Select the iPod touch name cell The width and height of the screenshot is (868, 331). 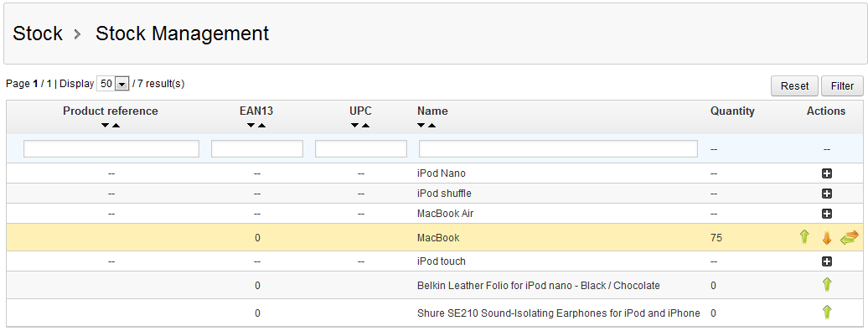click(442, 261)
